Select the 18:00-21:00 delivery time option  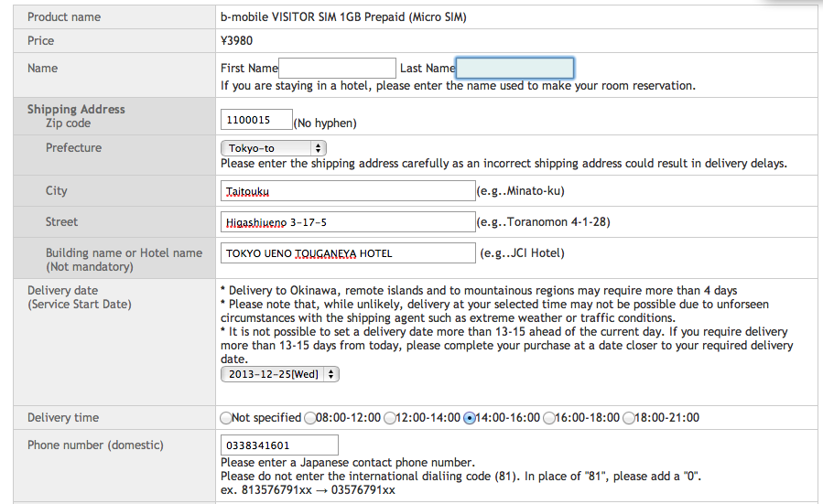(x=629, y=418)
